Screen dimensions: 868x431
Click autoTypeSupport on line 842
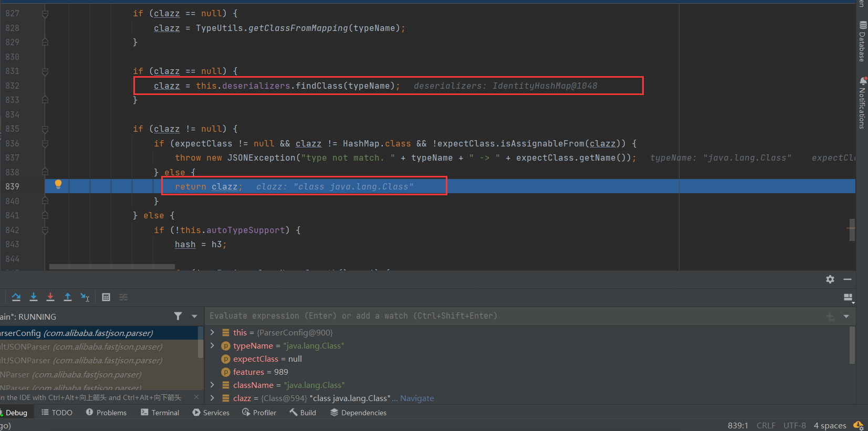[245, 230]
